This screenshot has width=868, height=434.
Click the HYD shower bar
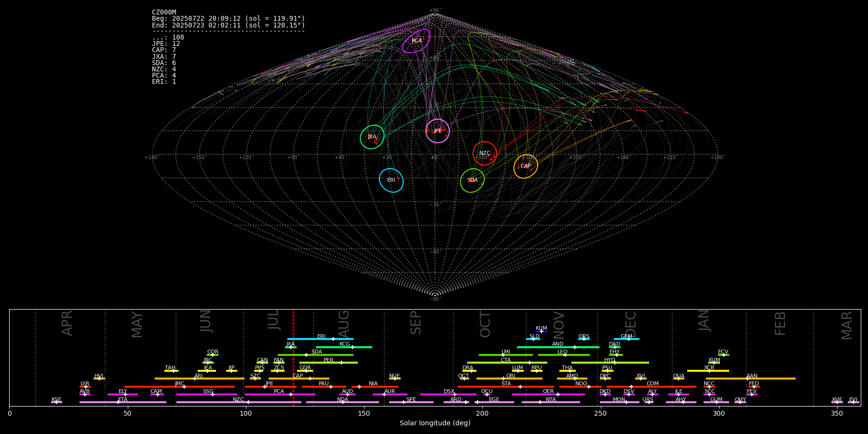pos(610,363)
